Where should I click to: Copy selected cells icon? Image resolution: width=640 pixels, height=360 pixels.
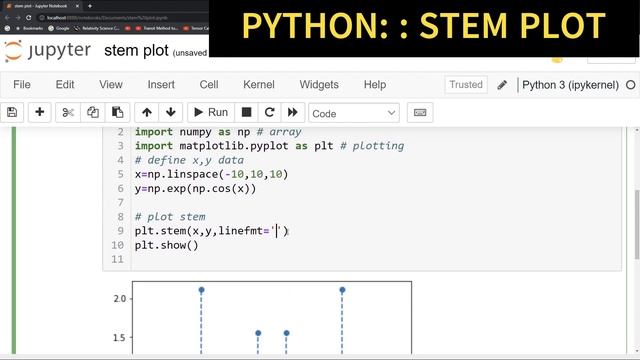click(x=93, y=112)
